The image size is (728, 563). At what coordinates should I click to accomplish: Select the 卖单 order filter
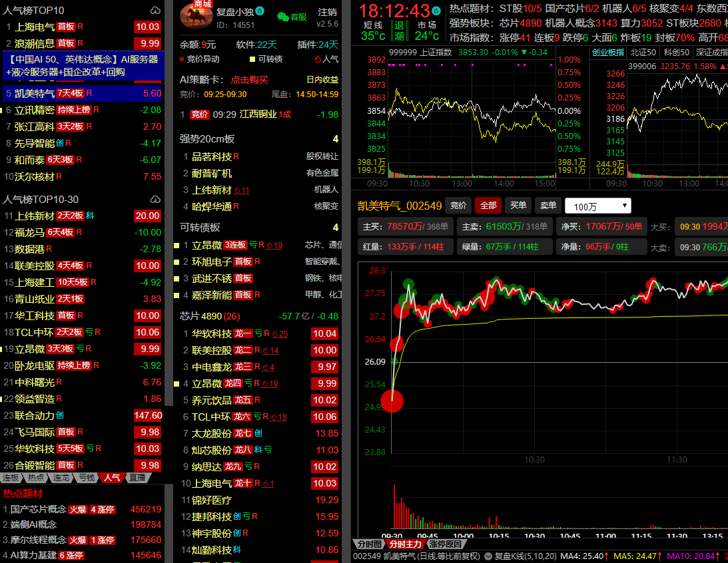click(x=548, y=206)
